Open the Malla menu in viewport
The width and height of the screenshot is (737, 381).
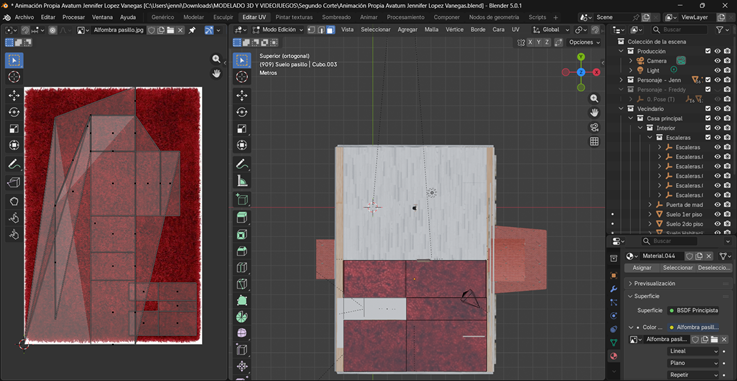tap(431, 30)
